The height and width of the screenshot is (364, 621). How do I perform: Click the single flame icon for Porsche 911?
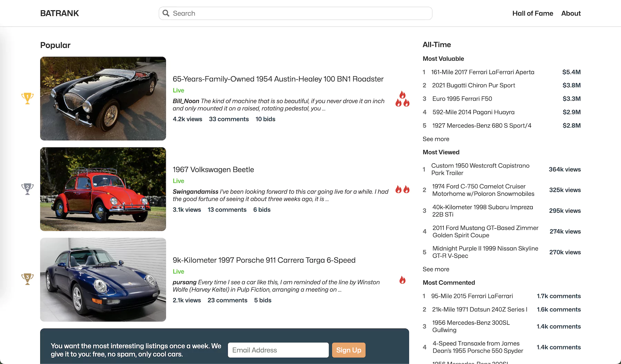click(x=402, y=280)
